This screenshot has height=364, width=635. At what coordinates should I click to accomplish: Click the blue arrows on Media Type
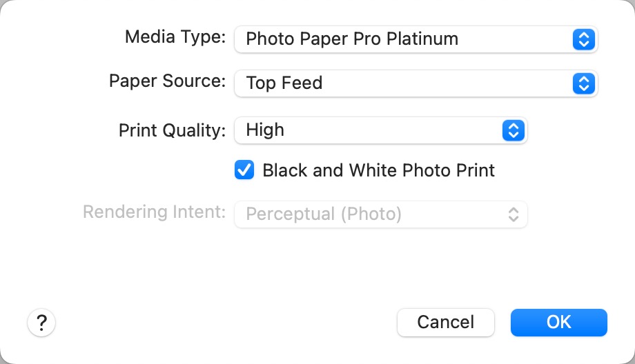click(583, 39)
